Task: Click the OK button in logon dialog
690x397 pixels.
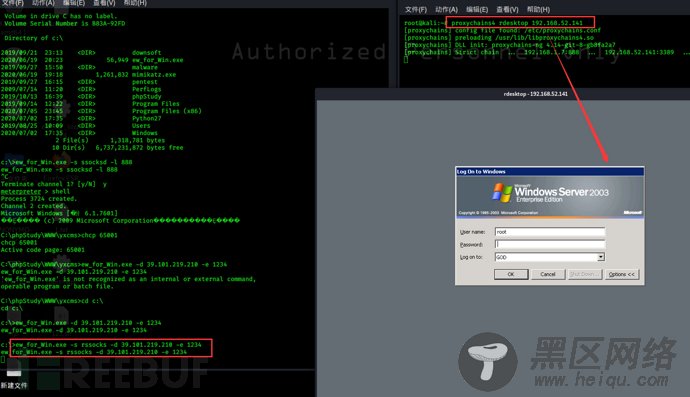Action: click(511, 274)
